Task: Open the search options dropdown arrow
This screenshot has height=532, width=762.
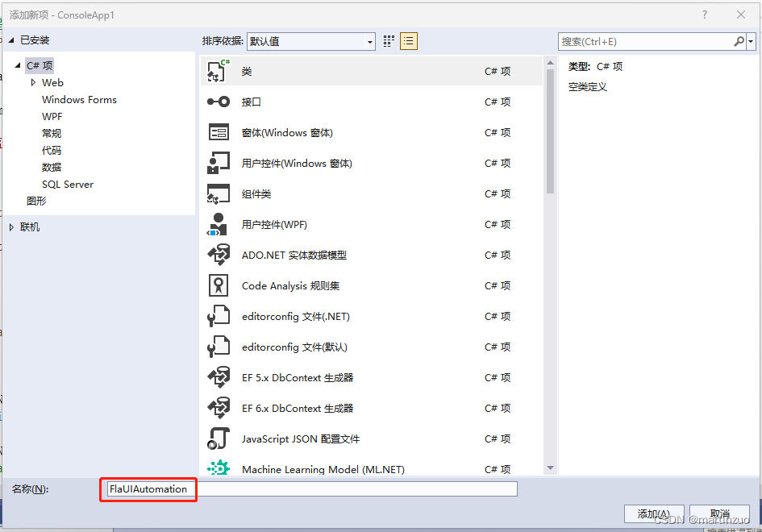Action: coord(751,41)
